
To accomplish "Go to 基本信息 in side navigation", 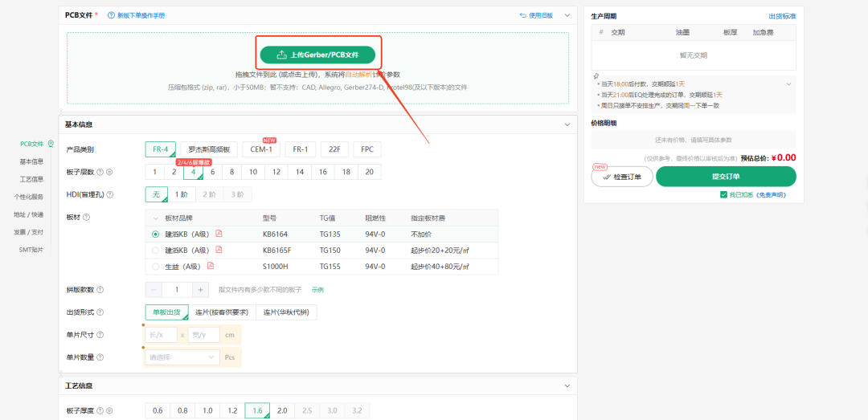I will (31, 161).
